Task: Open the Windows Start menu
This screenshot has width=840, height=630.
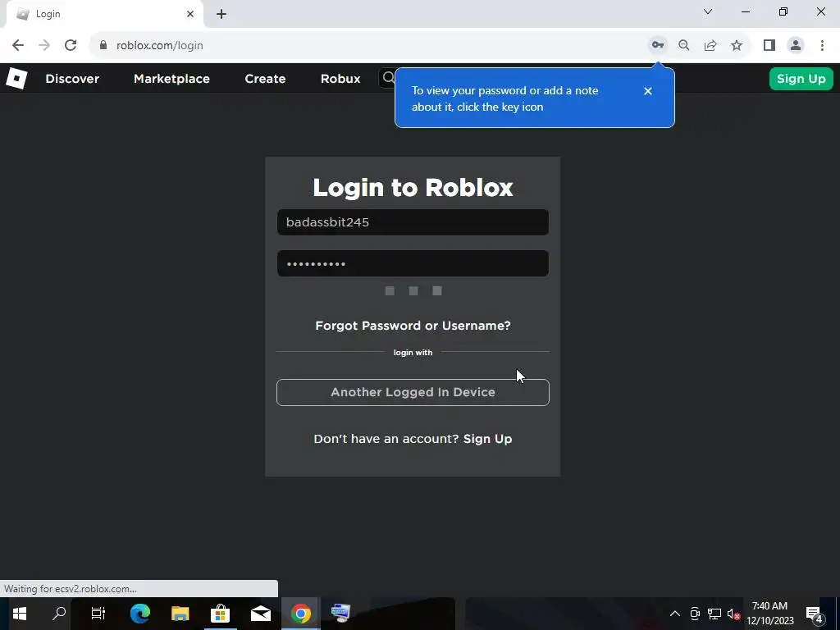Action: [20, 614]
